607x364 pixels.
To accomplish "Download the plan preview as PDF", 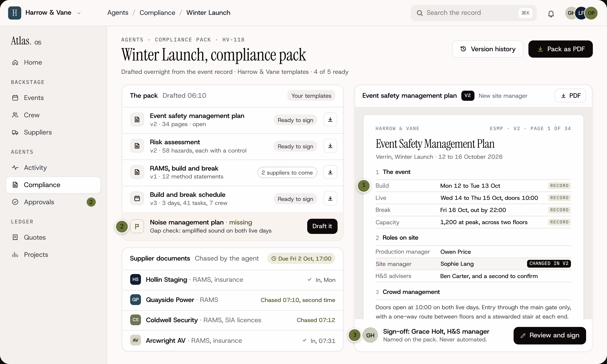I will coord(570,96).
